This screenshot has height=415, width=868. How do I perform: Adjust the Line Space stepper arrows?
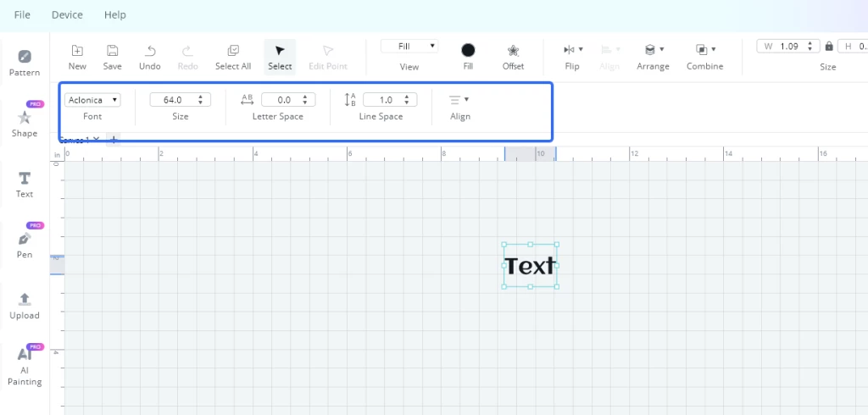coord(407,100)
